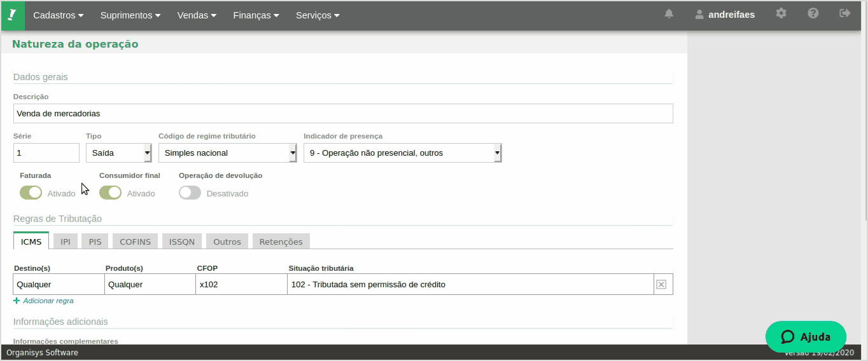Expand the Cadastros menu
This screenshot has height=361, width=868.
tap(59, 15)
